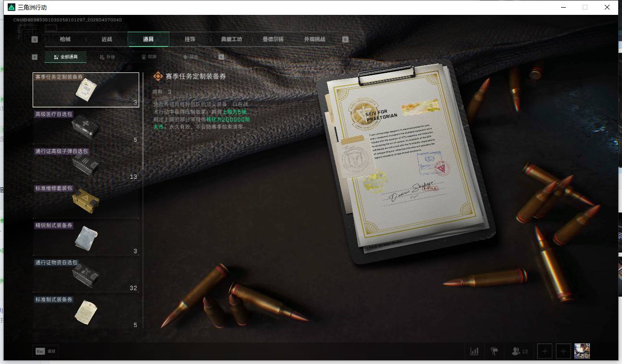Select 赛季任务定制装备券 item
The width and height of the screenshot is (622, 364).
[86, 90]
